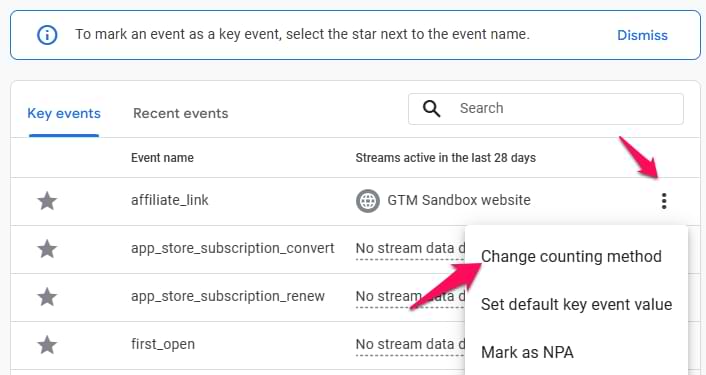The height and width of the screenshot is (375, 706).
Task: Choose Set default key event value
Action: (x=576, y=305)
